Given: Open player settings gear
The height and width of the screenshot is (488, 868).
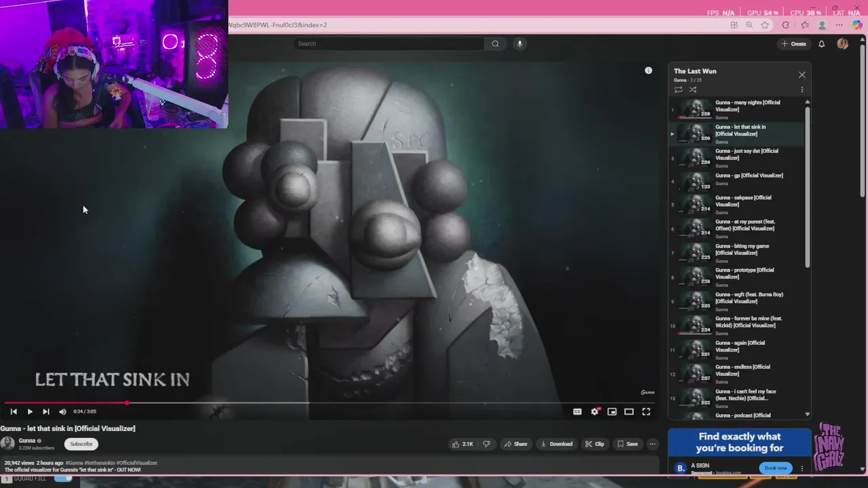Looking at the screenshot, I should (x=595, y=411).
